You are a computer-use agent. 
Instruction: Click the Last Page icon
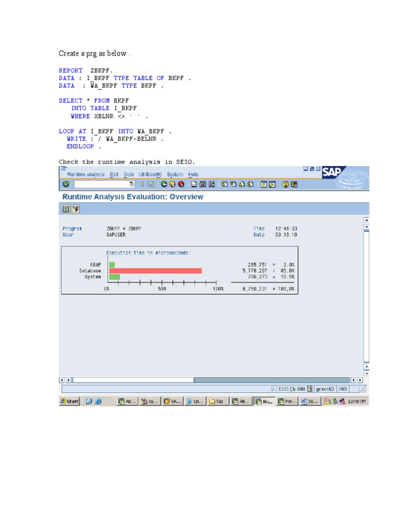click(x=250, y=184)
